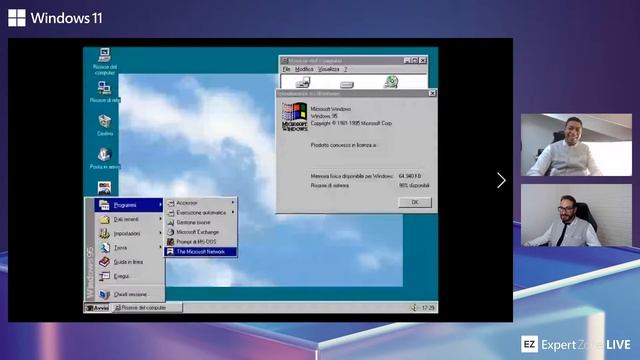Click the Windows 11 logo
This screenshot has width=640, height=360.
(55, 18)
